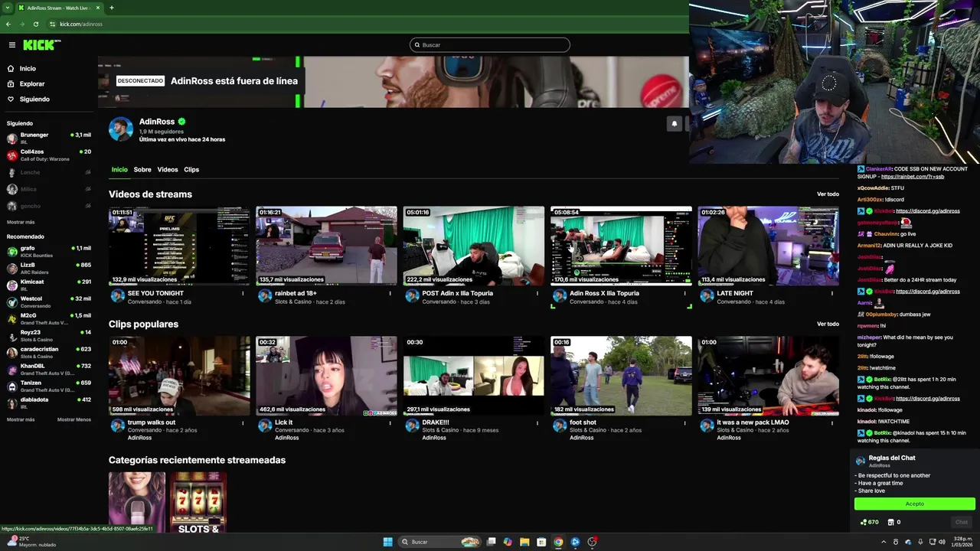This screenshot has height=551, width=980.
Task: Open options menu for LATE NIGHT video
Action: [832, 293]
